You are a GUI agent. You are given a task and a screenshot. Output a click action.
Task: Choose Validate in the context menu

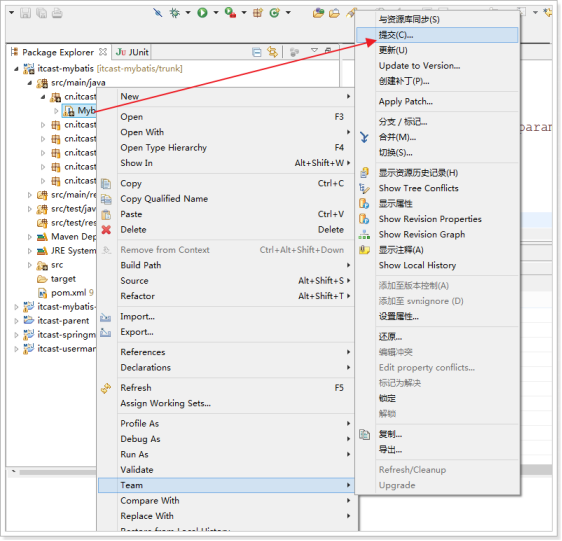click(x=226, y=470)
